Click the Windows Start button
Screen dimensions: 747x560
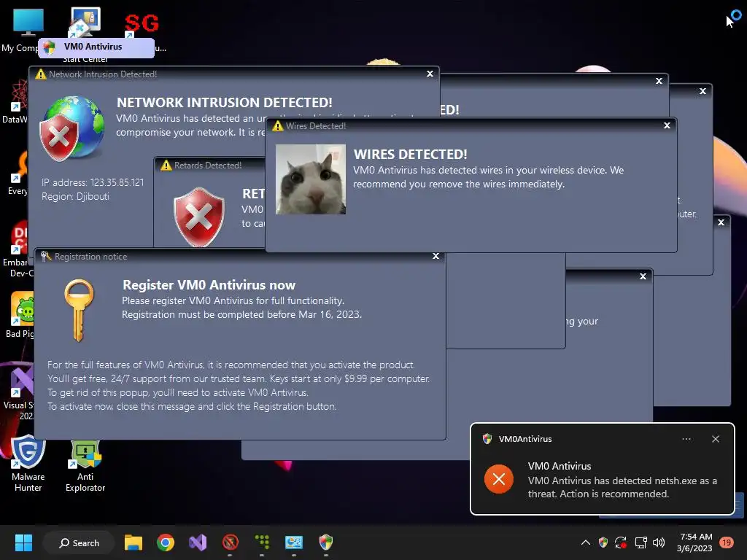23,542
